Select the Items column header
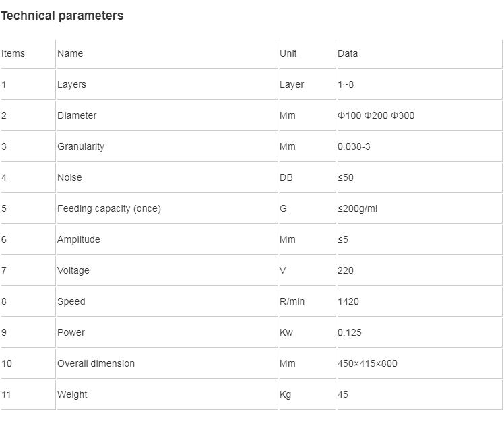This screenshot has width=504, height=432. [13, 53]
